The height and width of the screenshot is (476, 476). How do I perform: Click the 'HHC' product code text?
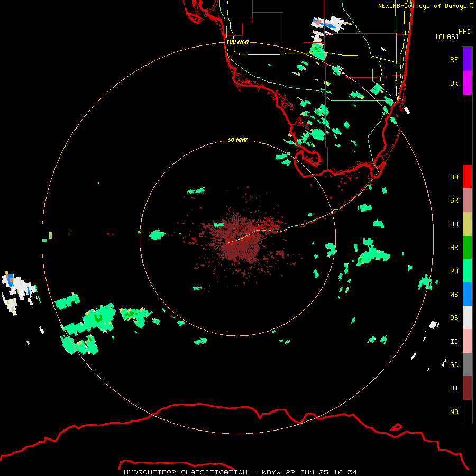[464, 32]
